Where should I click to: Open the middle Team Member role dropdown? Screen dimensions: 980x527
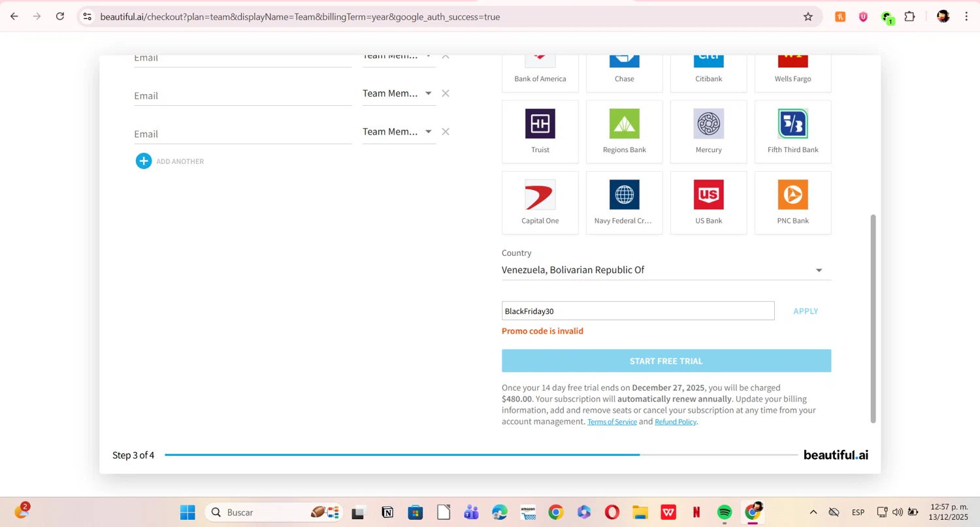tap(399, 93)
